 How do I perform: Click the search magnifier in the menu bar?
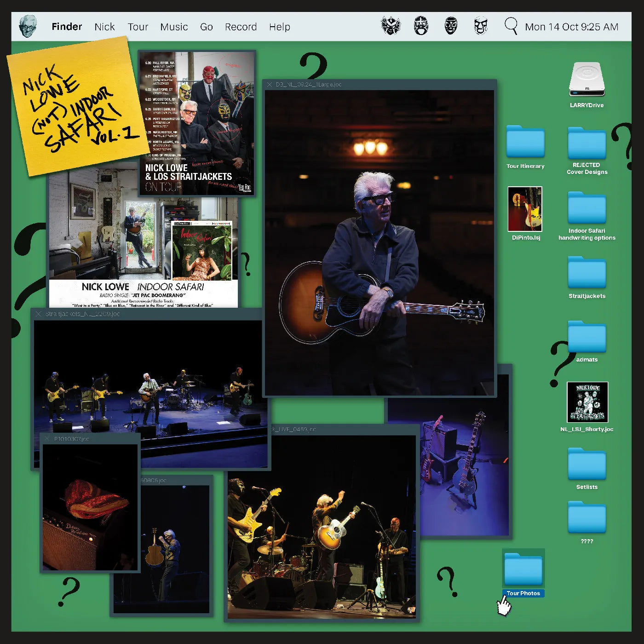508,27
